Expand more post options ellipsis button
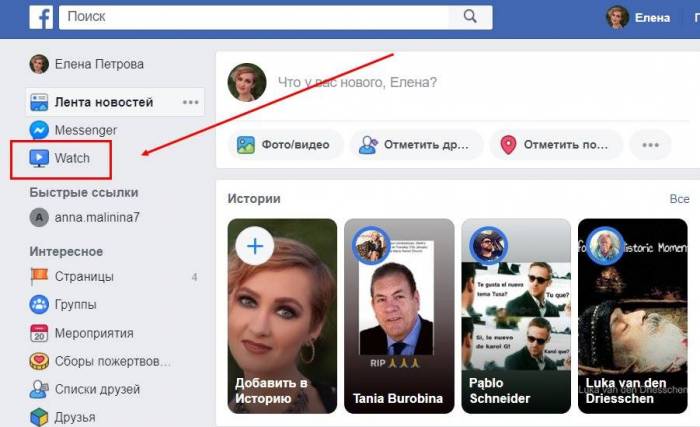The image size is (700, 427). tap(651, 145)
